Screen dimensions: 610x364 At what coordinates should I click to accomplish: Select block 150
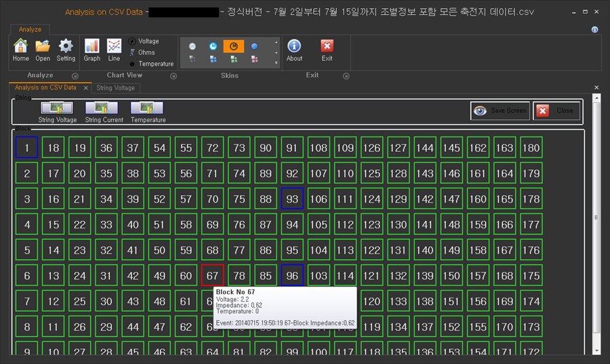[x=451, y=275]
